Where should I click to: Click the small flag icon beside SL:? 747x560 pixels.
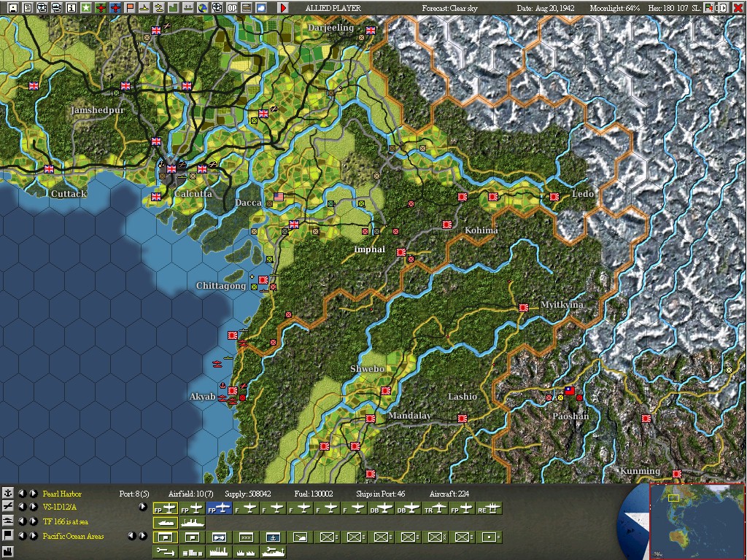tap(708, 7)
